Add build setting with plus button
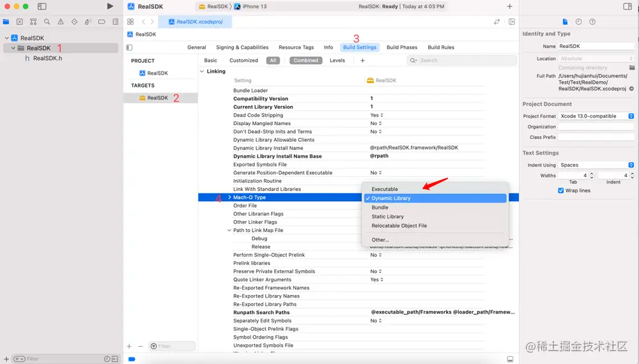 click(x=363, y=60)
